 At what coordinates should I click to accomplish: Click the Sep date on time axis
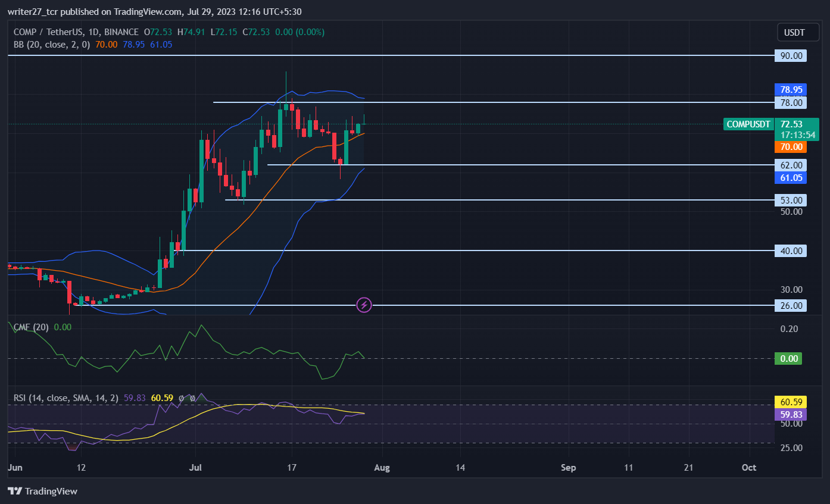click(569, 468)
